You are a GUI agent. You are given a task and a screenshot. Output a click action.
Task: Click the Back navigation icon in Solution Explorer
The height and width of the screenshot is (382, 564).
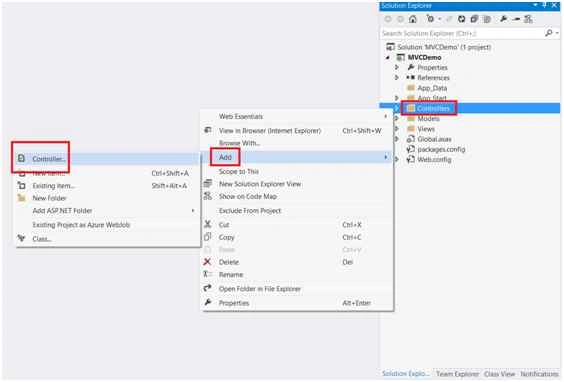coord(388,19)
